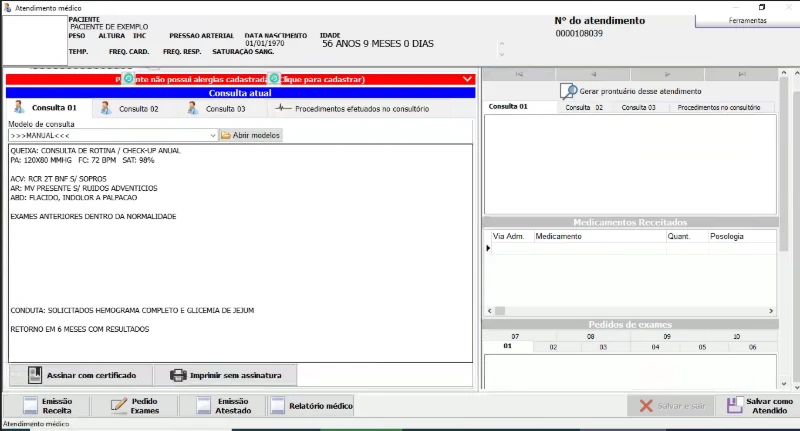The width and height of the screenshot is (800, 431).
Task: Click the doctor icon on Consulta 01 tab
Action: pyautogui.click(x=19, y=107)
